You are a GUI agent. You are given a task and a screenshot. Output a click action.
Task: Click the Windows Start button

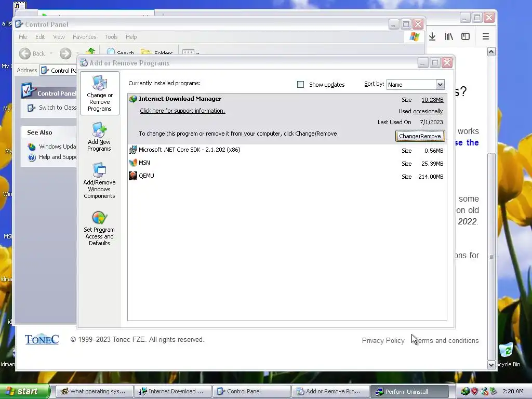[24, 391]
